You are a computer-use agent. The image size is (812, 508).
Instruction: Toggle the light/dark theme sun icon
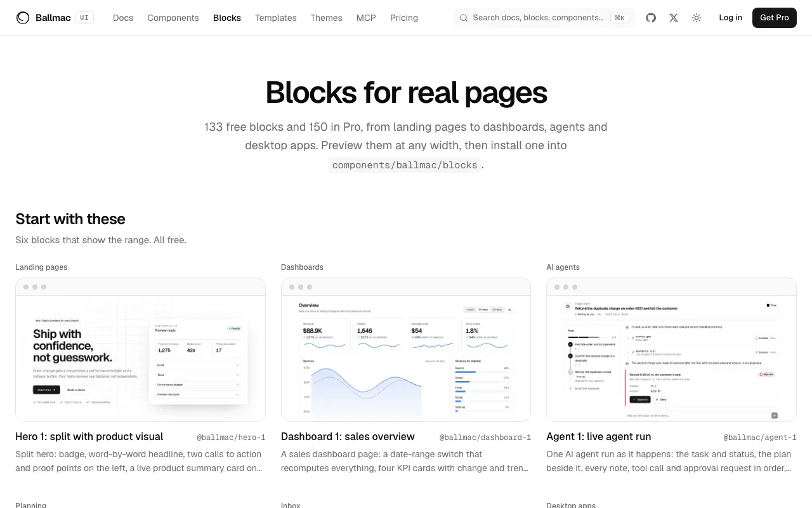pos(697,18)
